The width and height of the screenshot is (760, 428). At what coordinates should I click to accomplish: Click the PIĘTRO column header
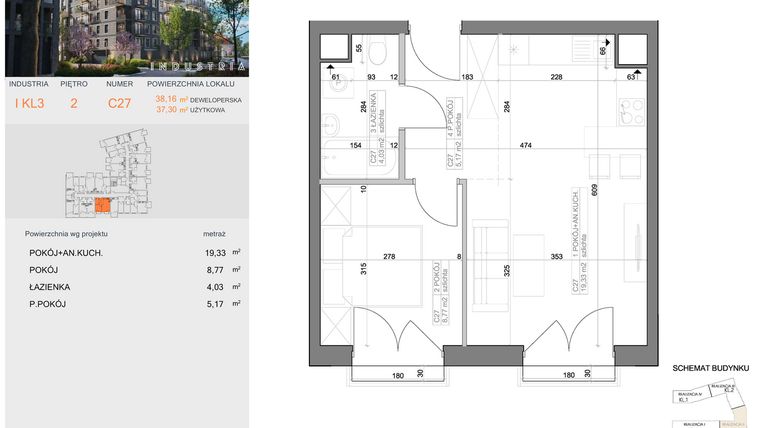[x=74, y=84]
